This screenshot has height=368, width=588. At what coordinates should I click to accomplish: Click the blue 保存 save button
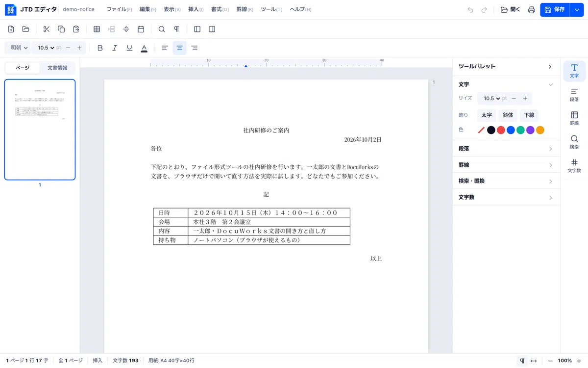tap(555, 10)
